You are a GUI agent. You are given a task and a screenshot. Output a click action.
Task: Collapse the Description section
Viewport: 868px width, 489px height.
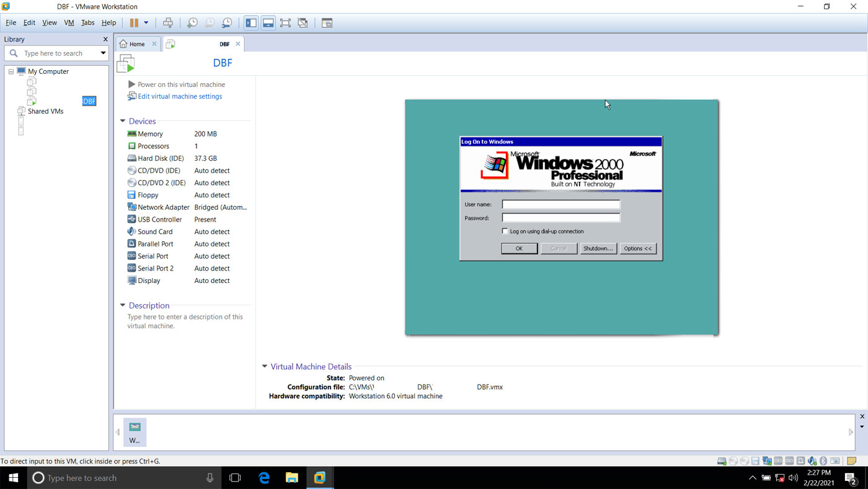coord(123,305)
